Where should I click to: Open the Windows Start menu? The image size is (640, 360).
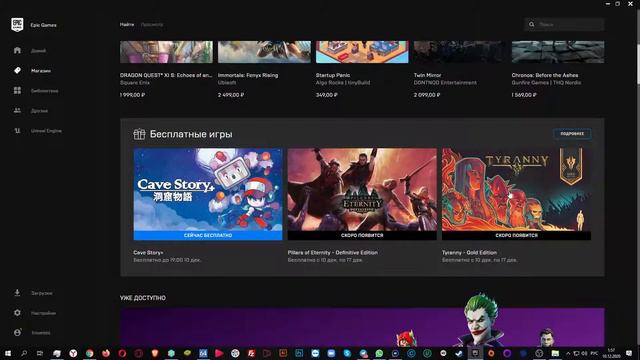click(8, 353)
